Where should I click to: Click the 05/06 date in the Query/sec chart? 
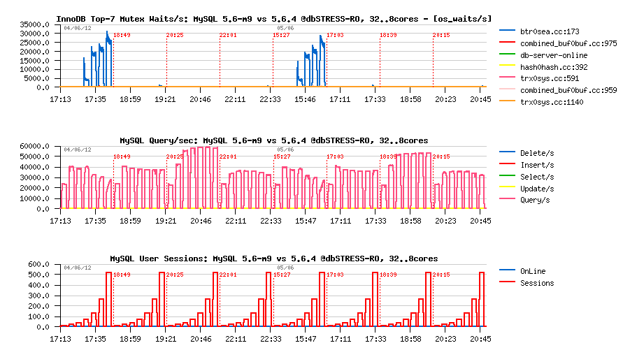click(x=285, y=150)
